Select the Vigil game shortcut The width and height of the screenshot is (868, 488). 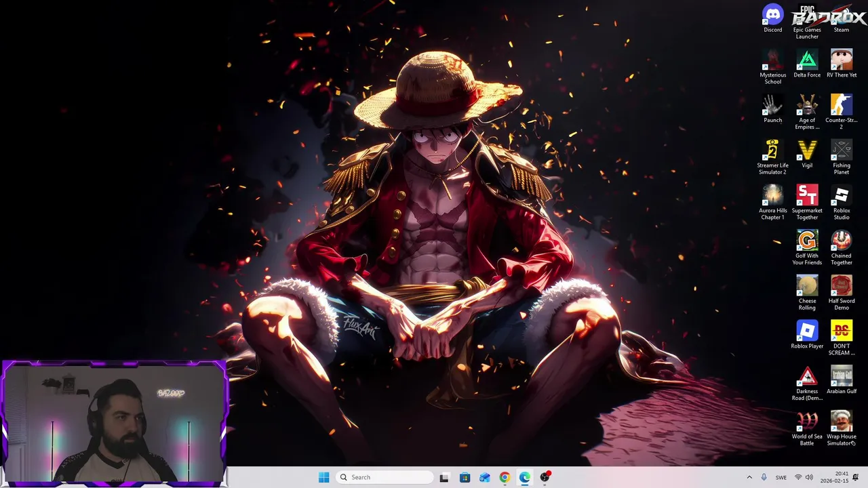[x=807, y=154]
